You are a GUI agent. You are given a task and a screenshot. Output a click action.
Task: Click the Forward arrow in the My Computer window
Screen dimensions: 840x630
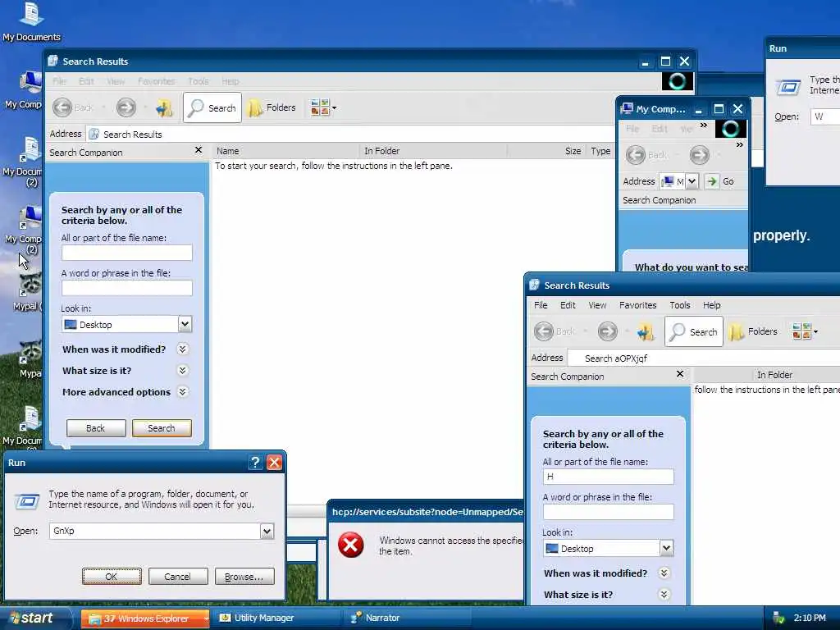699,155
